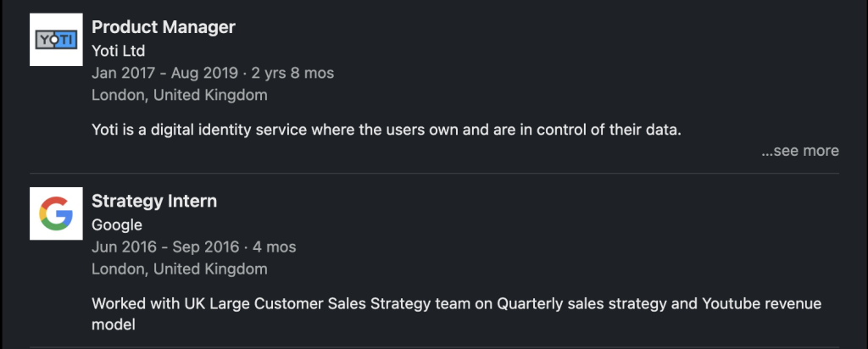Open the Yoti company logo
868x349 pixels.
pyautogui.click(x=56, y=40)
